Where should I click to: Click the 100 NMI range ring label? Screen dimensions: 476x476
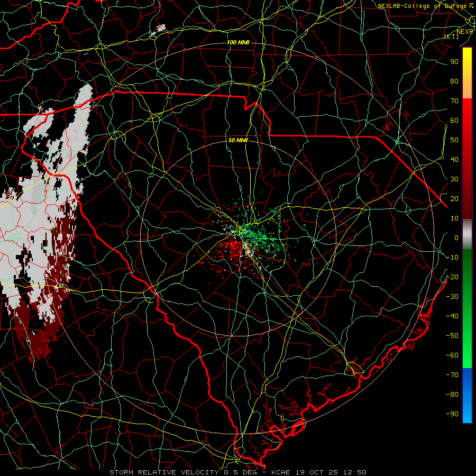(239, 42)
